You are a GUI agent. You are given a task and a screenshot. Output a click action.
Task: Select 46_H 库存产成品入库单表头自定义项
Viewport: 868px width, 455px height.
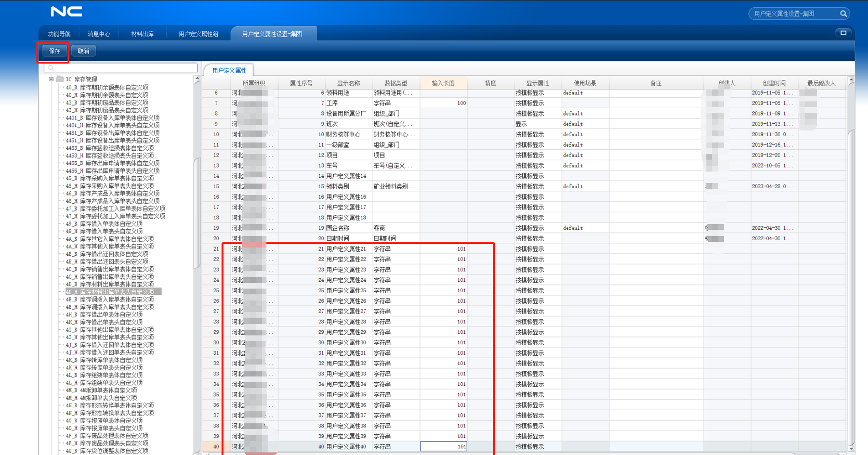[x=112, y=201]
